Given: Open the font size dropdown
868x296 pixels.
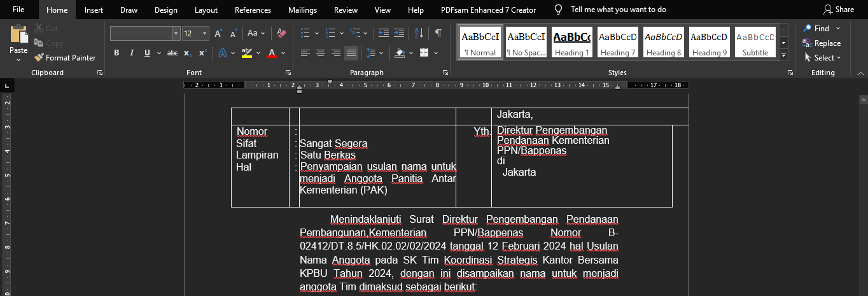Looking at the screenshot, I should point(204,33).
